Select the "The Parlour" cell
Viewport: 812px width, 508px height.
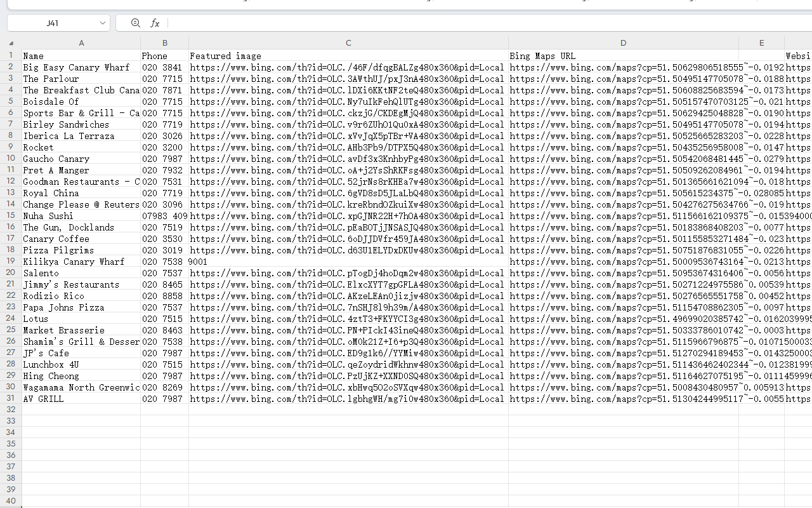coord(81,79)
